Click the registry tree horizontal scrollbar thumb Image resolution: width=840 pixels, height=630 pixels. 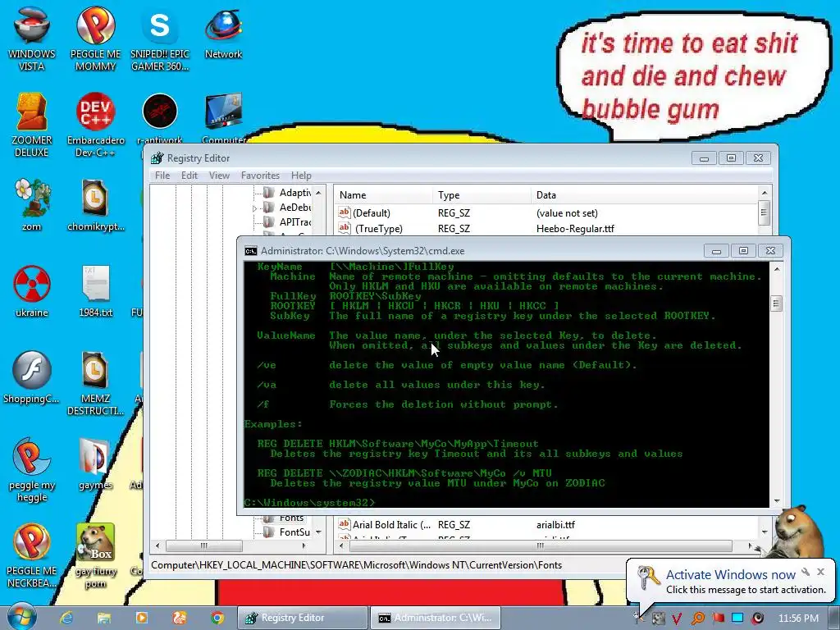coord(203,546)
